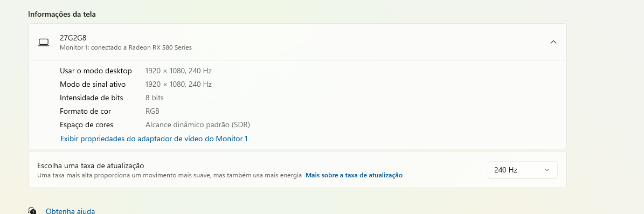Click the RGB color format value
The width and height of the screenshot is (644, 214).
(153, 112)
